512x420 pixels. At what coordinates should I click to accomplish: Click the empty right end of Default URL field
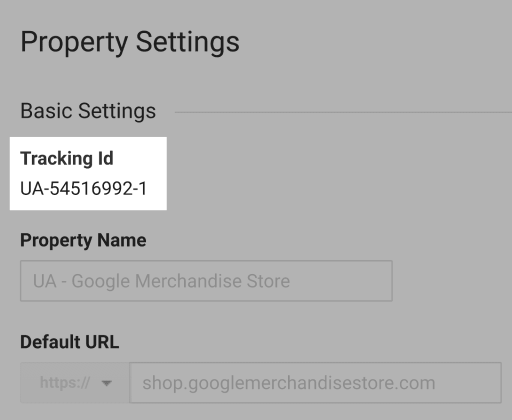468,382
